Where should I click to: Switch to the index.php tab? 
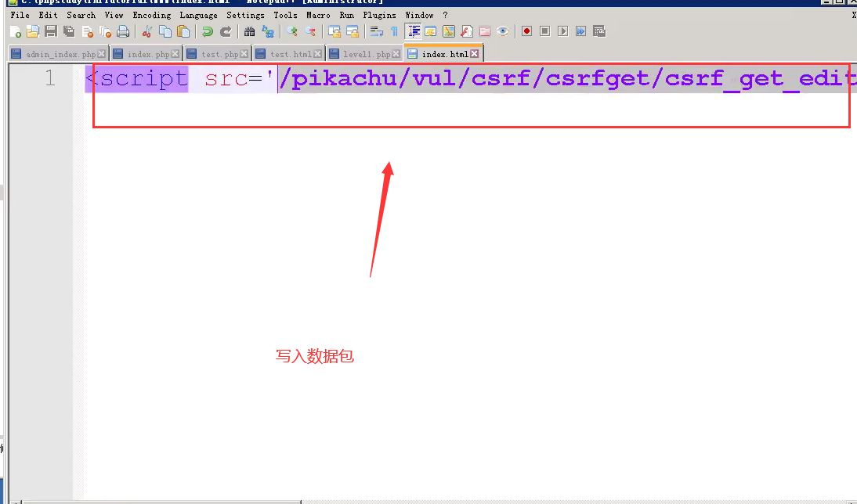click(146, 54)
